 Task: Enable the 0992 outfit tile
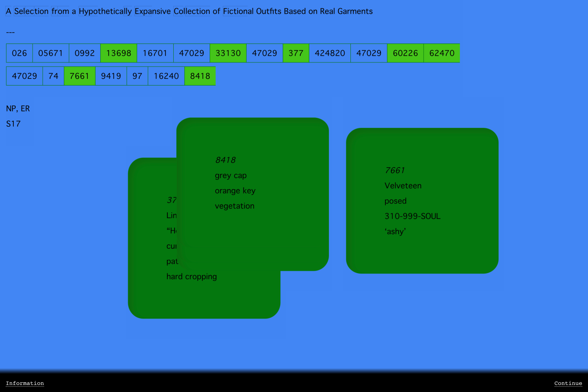(x=85, y=53)
